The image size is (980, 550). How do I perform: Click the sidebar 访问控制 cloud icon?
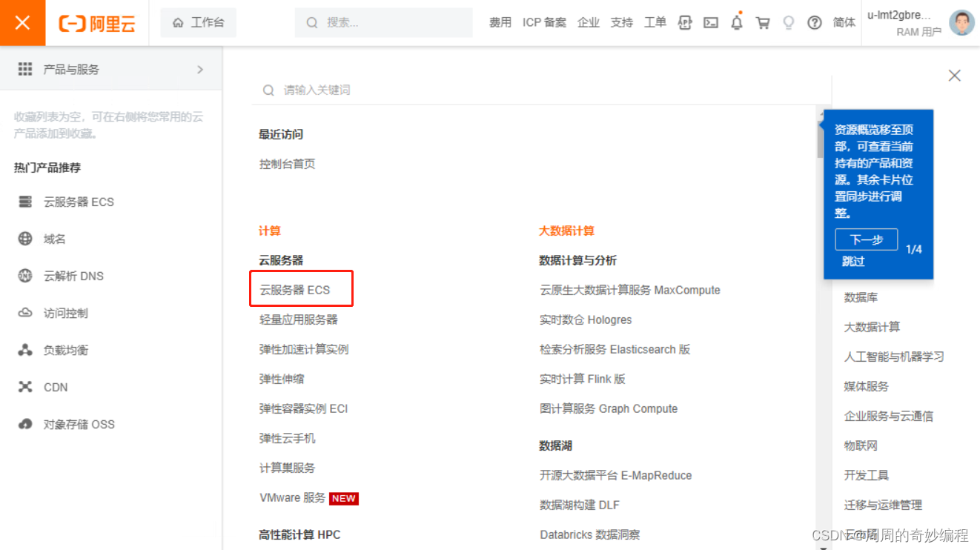click(x=25, y=313)
